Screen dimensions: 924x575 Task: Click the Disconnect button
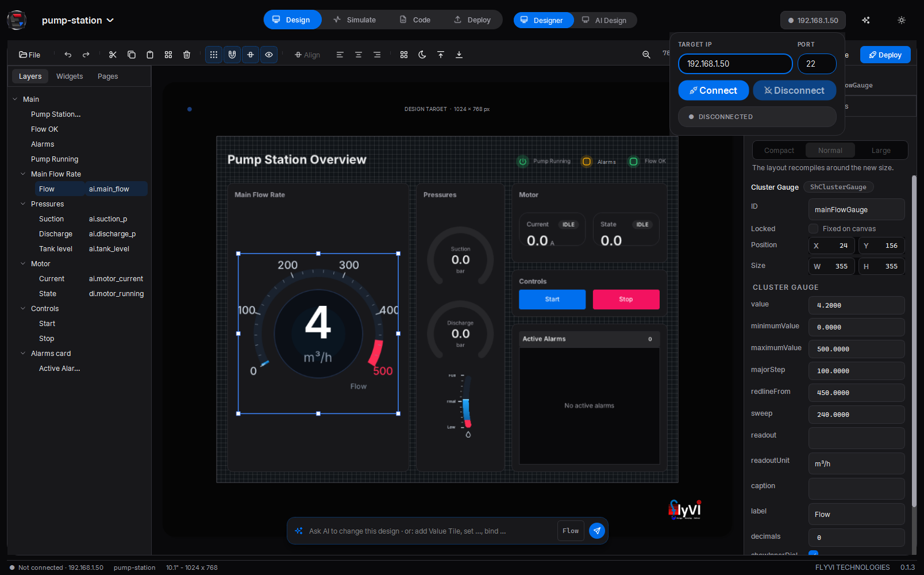pyautogui.click(x=795, y=90)
